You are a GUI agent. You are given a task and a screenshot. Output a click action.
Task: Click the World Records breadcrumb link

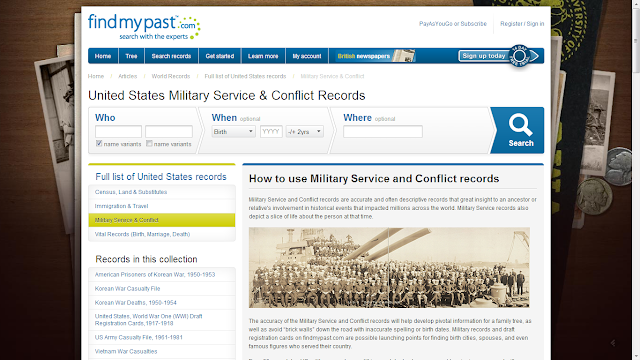[171, 76]
